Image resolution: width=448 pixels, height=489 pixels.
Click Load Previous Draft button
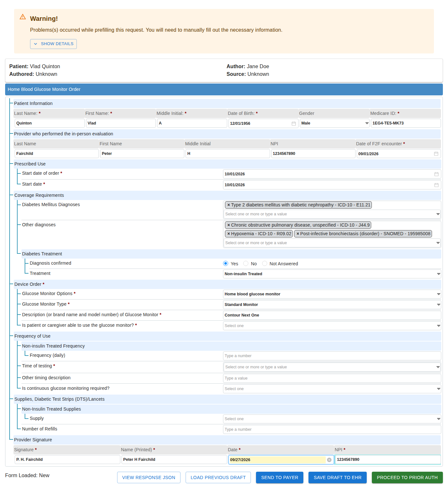coord(218,477)
